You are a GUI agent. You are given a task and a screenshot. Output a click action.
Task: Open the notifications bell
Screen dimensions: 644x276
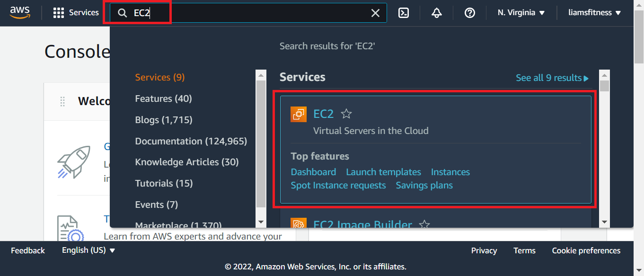pos(437,13)
